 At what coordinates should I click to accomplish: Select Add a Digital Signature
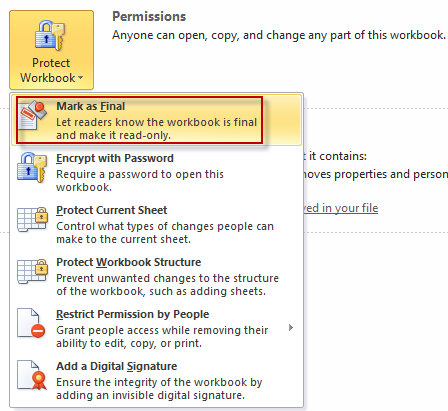point(116,366)
